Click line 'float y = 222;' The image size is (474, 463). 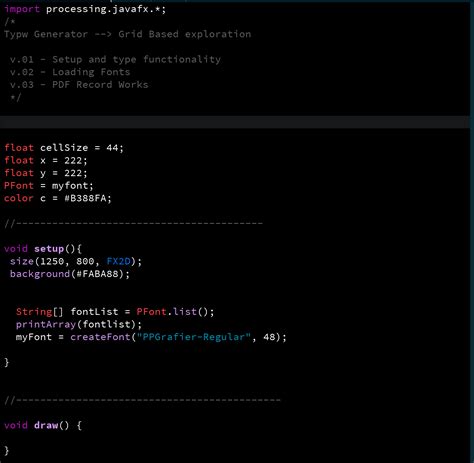[46, 173]
